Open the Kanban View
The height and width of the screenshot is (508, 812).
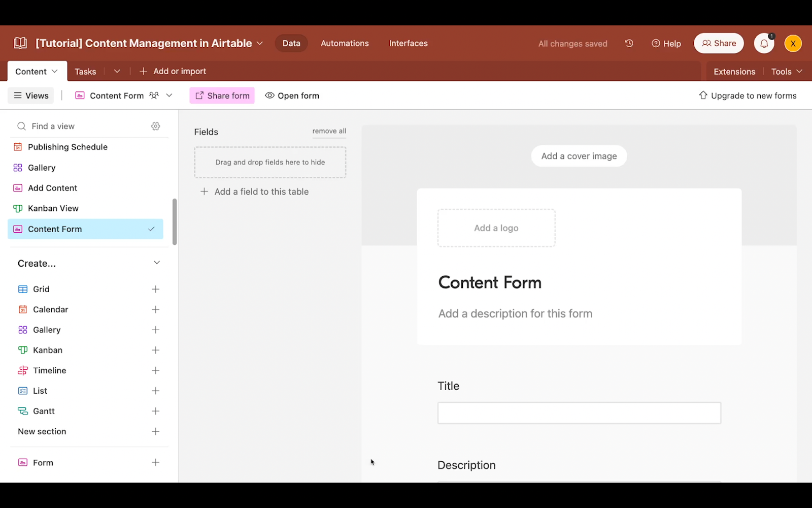point(85,208)
